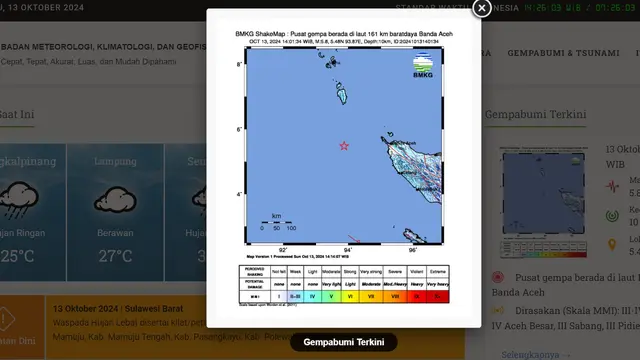
Task: Click the Gempabumi Terkini caption below popup
Action: (x=344, y=342)
